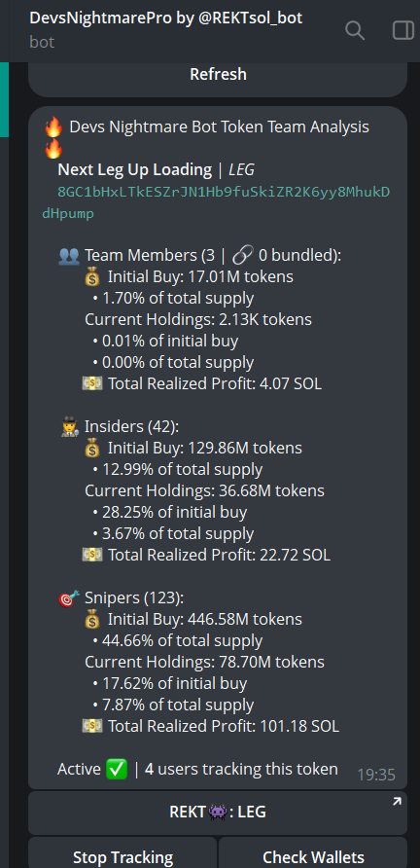Click the Team Members people emoji

click(x=69, y=256)
